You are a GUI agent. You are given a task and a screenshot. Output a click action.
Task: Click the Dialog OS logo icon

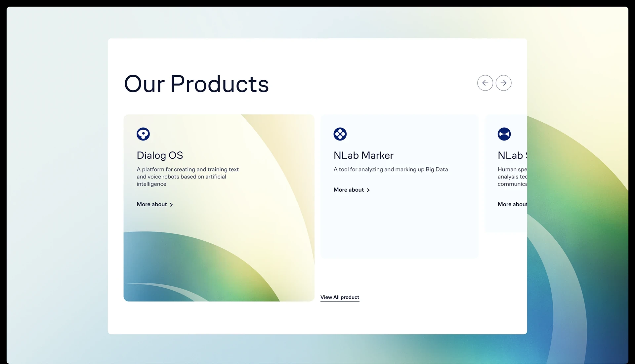tap(143, 134)
